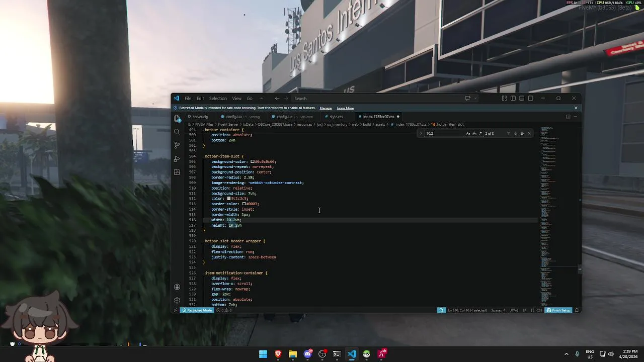Split the editor to the right
The width and height of the screenshot is (644, 362).
pos(568,117)
